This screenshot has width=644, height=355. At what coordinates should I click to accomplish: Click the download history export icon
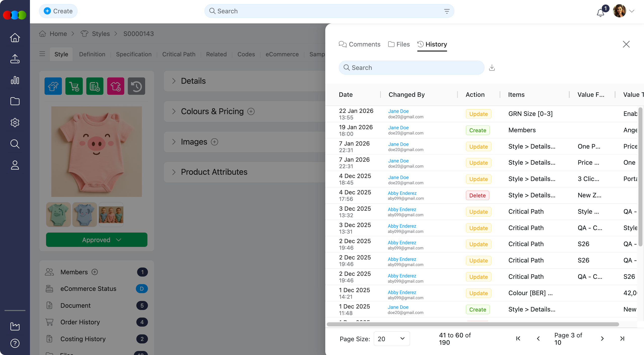coord(492,68)
